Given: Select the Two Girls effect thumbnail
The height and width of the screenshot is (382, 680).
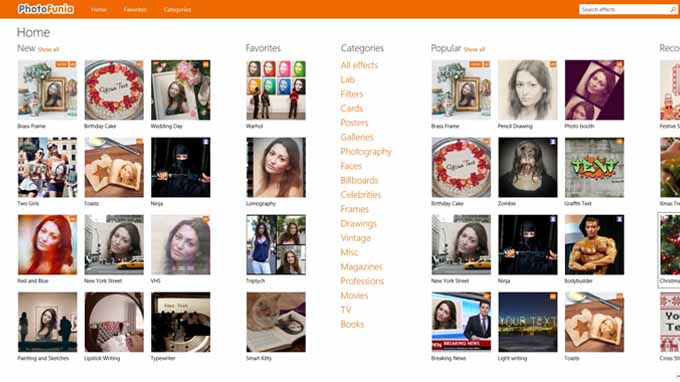Looking at the screenshot, I should (x=47, y=167).
